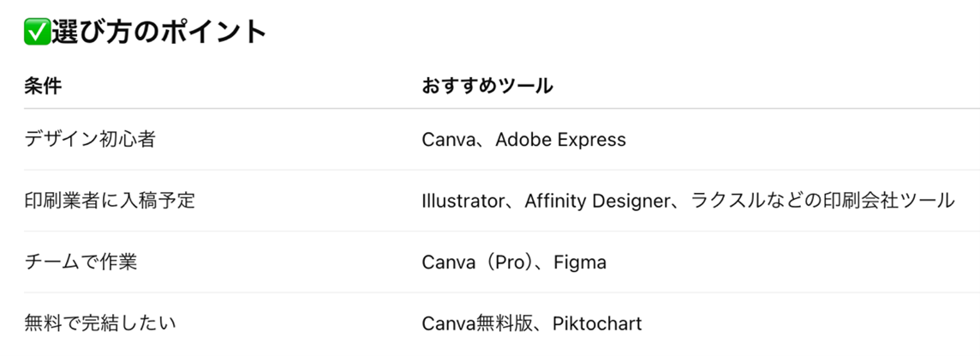Viewport: 980px width, 356px height.
Task: Click the text ラクスルなどの印刷会社ツール
Action: (820, 201)
